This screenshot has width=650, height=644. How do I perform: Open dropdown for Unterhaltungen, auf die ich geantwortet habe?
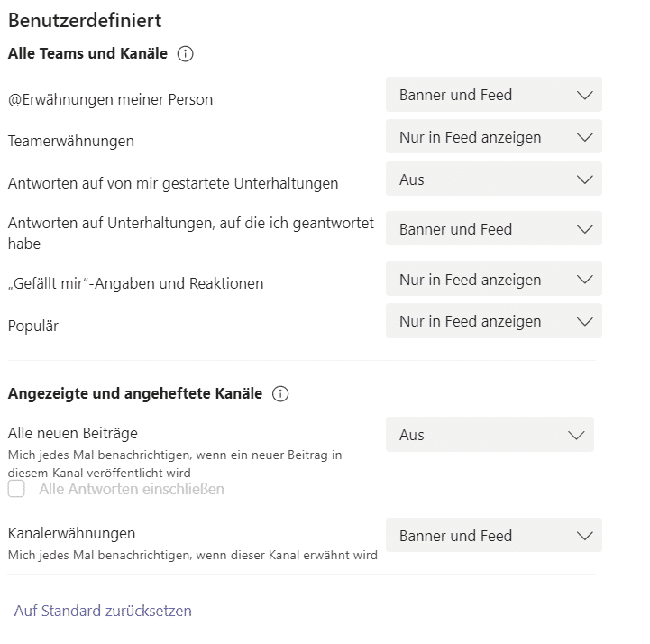(x=493, y=229)
